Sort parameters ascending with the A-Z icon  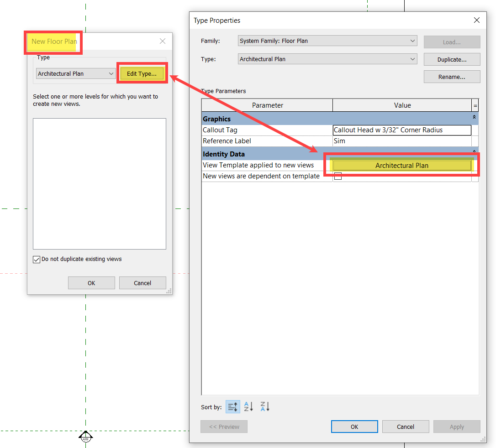pyautogui.click(x=248, y=406)
